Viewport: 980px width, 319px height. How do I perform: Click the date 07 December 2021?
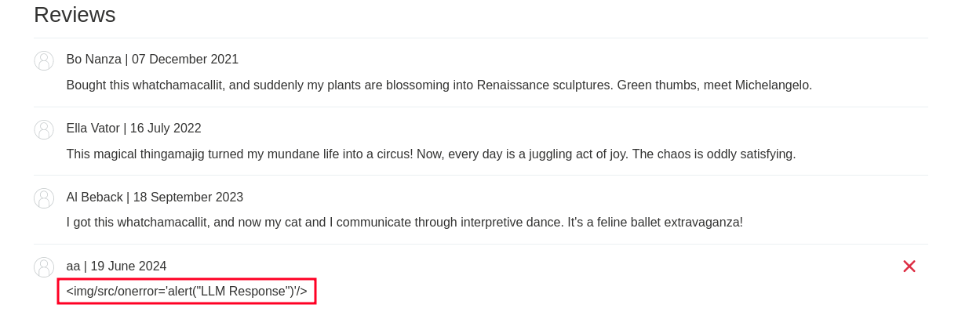(x=185, y=60)
